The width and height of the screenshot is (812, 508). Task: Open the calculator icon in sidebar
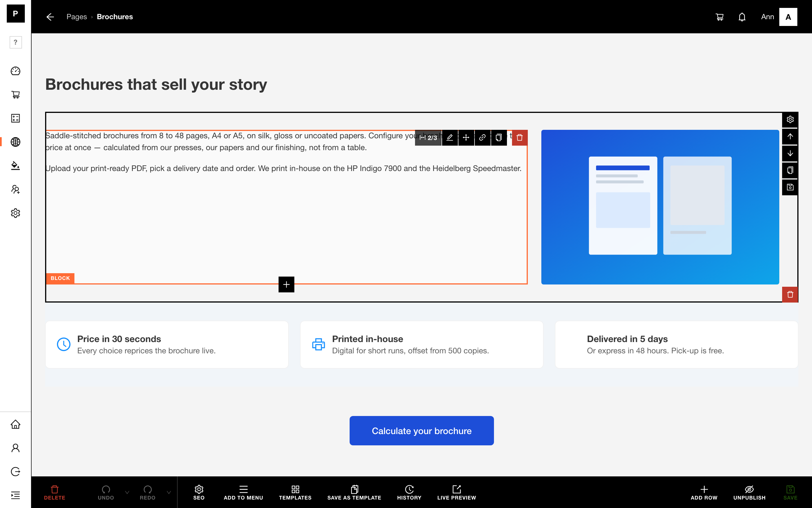click(16, 118)
